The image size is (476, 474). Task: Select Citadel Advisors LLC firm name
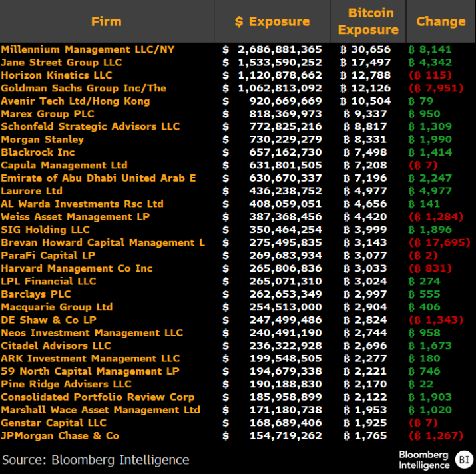tap(56, 346)
